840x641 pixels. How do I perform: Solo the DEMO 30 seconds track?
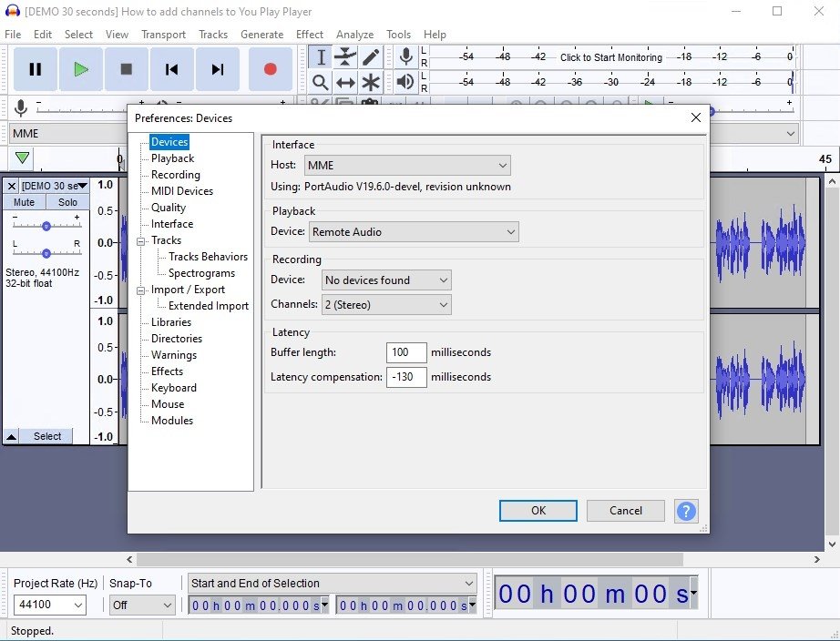[x=67, y=202]
